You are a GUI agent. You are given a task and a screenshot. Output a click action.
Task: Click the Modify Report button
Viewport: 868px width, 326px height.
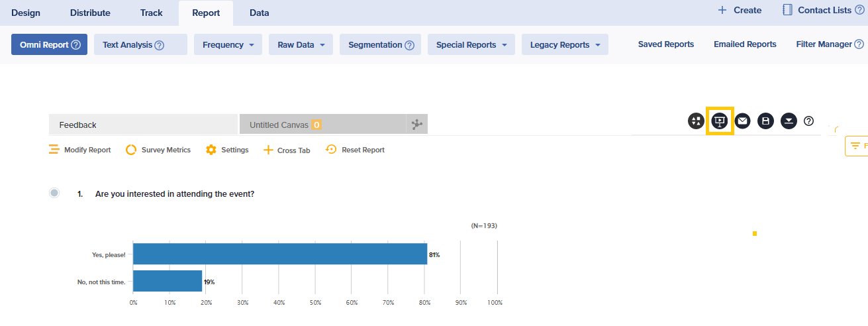click(80, 150)
